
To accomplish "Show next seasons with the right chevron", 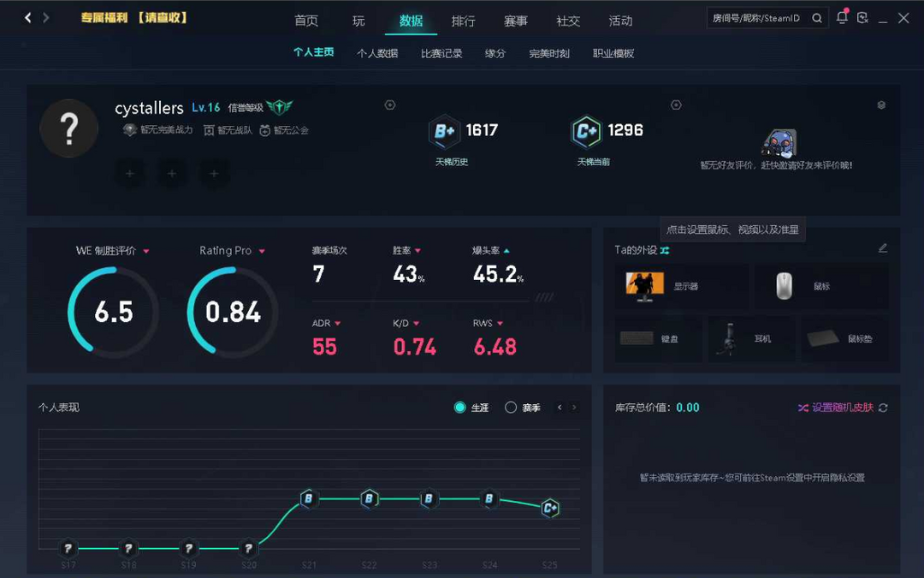I will point(575,408).
